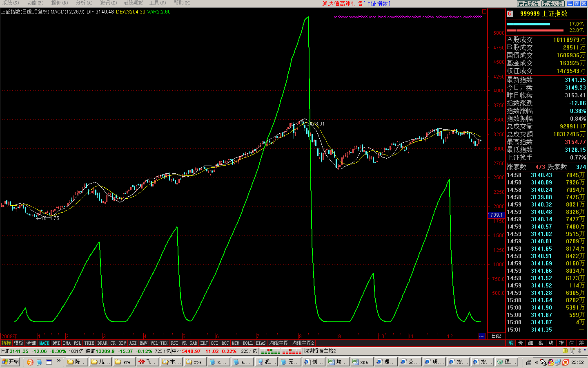Click the yellow up-arrow status bar icon
Viewport: 588px width, 368px height.
point(565,351)
